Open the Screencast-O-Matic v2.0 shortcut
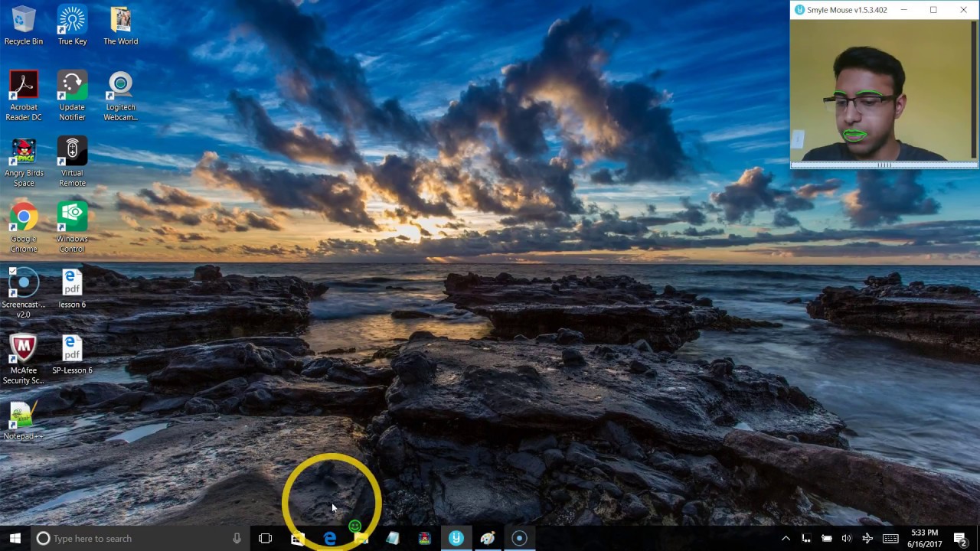 pos(24,294)
